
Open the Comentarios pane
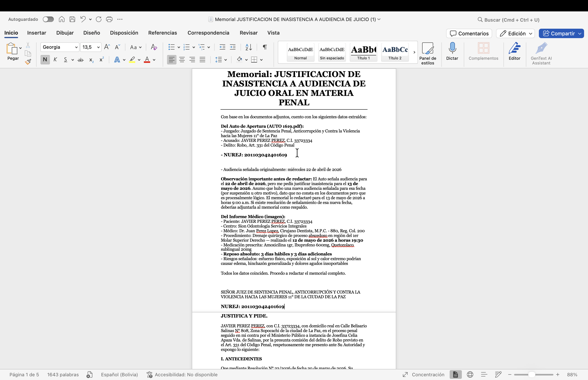pos(469,34)
